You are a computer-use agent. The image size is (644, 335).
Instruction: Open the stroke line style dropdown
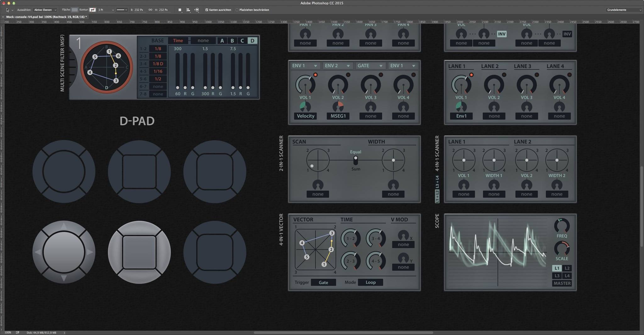122,10
